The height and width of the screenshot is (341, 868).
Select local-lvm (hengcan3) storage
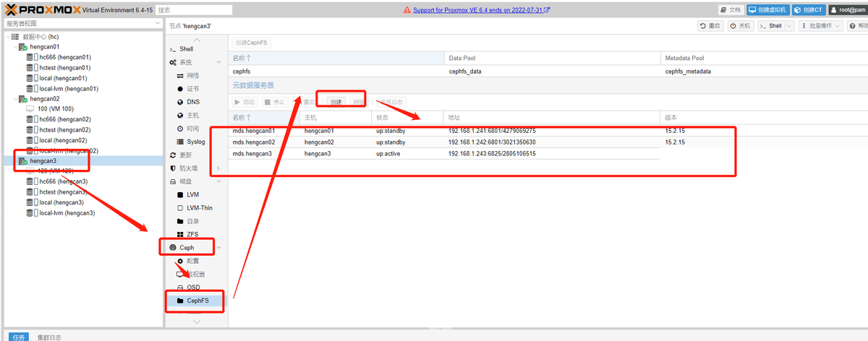(x=67, y=213)
